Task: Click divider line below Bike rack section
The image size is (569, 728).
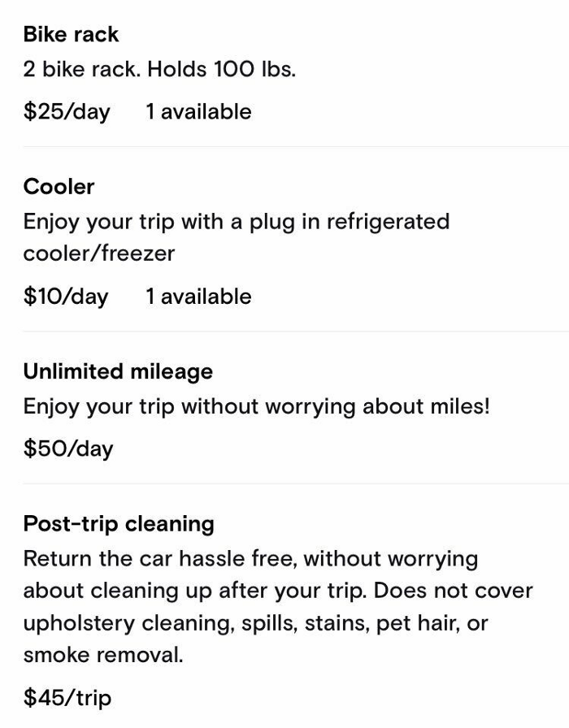Action: (x=296, y=147)
